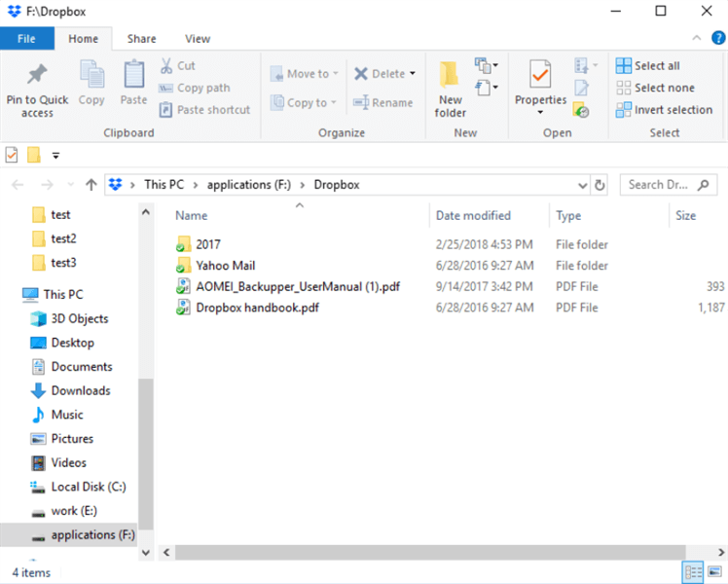Go up one folder level arrow
The width and height of the screenshot is (728, 584).
pos(91,185)
